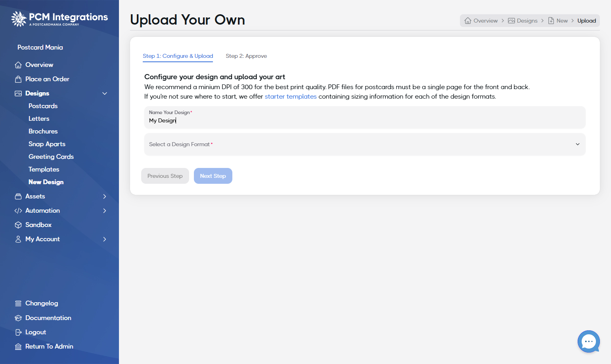Click the Return To Admin label

(x=49, y=347)
